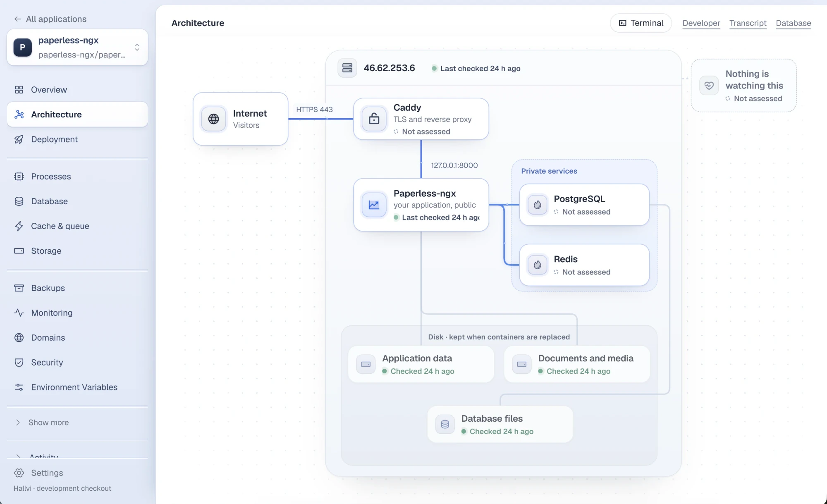Click the Settings gear icon

pos(19,473)
